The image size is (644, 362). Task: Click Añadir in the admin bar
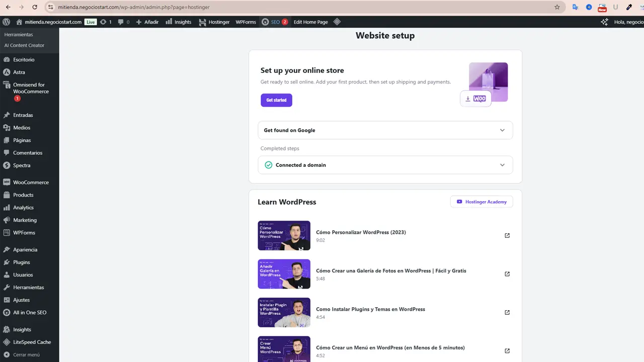pyautogui.click(x=147, y=22)
